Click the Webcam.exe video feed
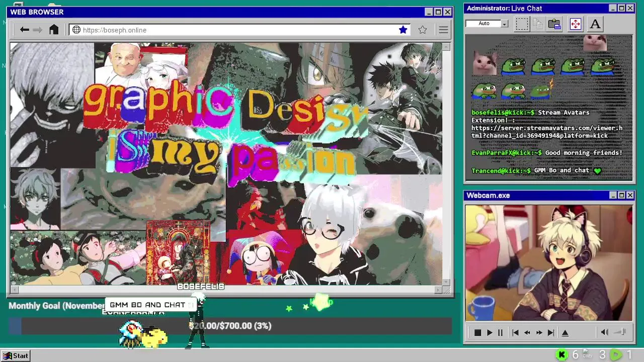Screen dimensions: 644x362 click(x=549, y=262)
